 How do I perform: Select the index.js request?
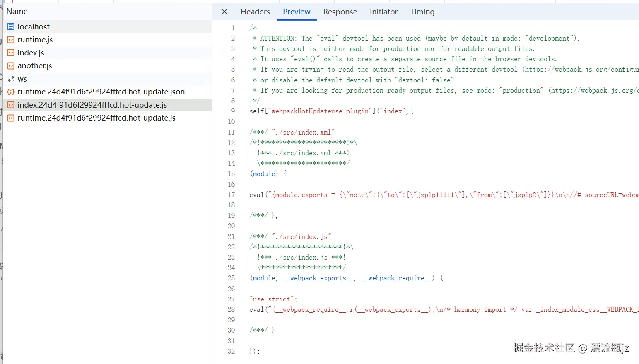click(x=108, y=53)
